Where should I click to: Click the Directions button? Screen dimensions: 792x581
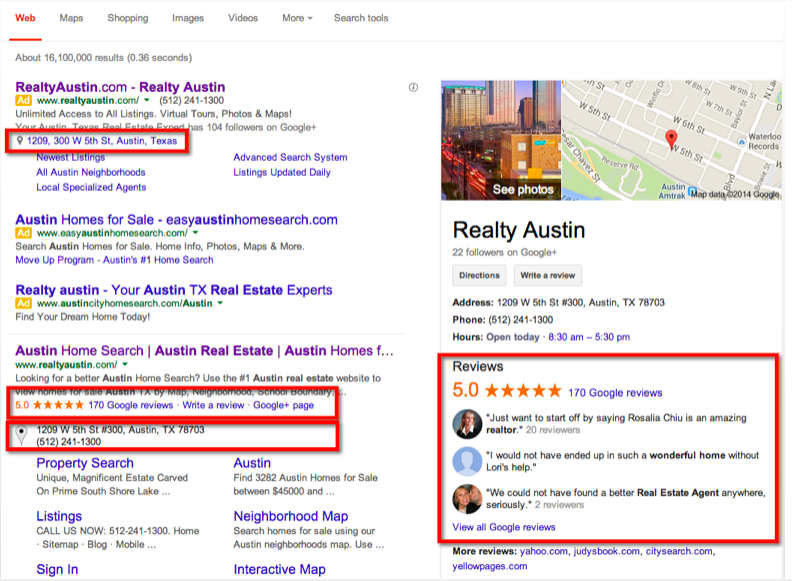(x=479, y=275)
